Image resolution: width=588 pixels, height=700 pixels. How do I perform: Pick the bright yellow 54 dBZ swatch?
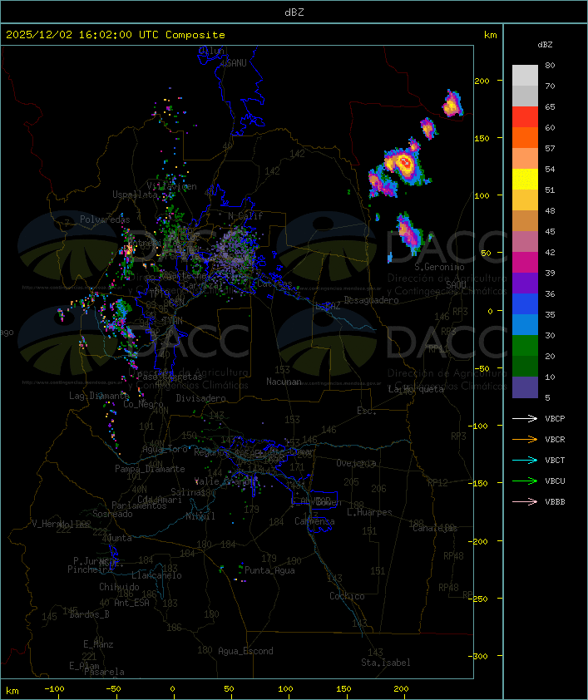(525, 180)
